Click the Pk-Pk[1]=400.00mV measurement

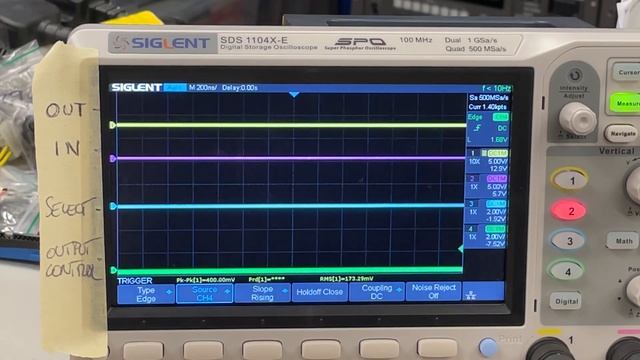206,280
